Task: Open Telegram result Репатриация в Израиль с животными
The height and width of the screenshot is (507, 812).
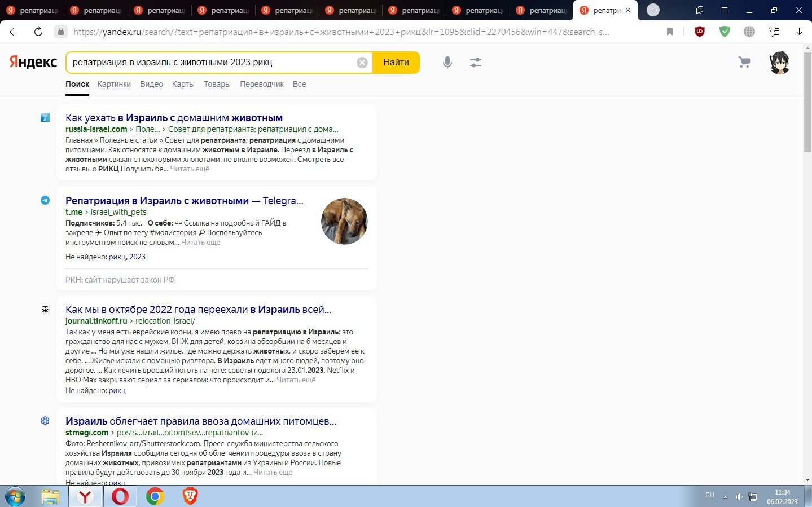Action: pyautogui.click(x=185, y=200)
